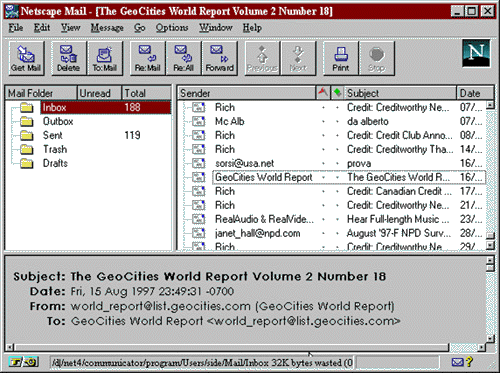Open the Go menu
The image size is (500, 373).
140,28
